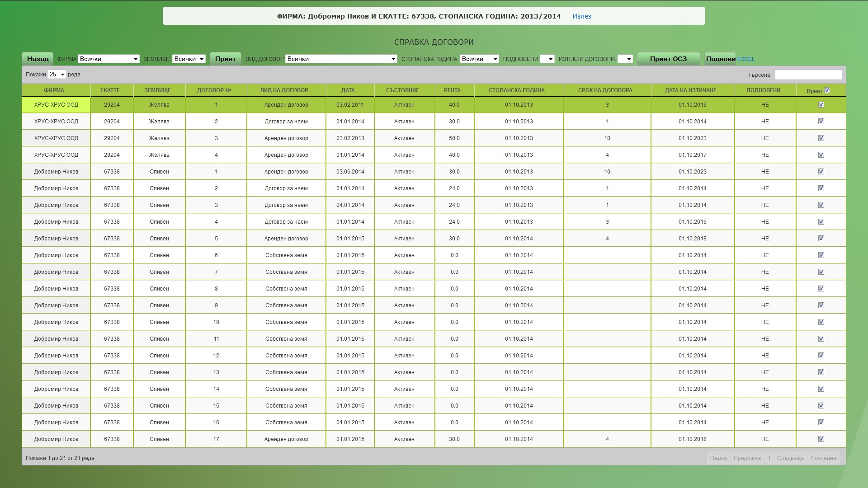Screen dimensions: 868x488
Task: Click the highlighted ХРУС-ХРУС ООД cell
Action: [x=56, y=105]
